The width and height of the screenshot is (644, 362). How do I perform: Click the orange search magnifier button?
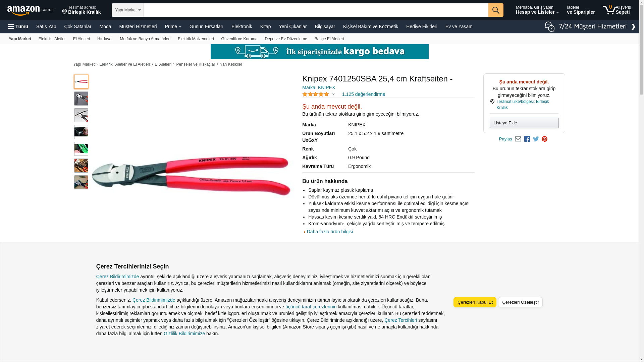click(496, 10)
